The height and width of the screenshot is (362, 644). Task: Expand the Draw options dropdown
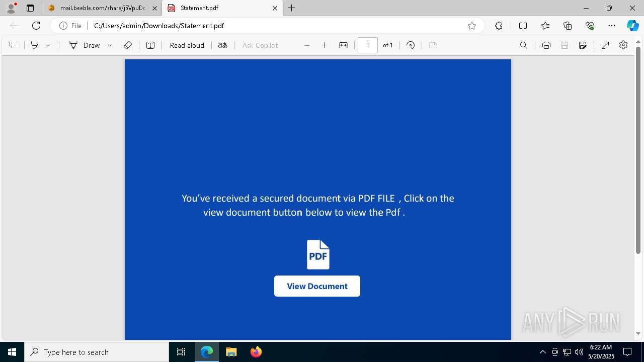point(110,45)
